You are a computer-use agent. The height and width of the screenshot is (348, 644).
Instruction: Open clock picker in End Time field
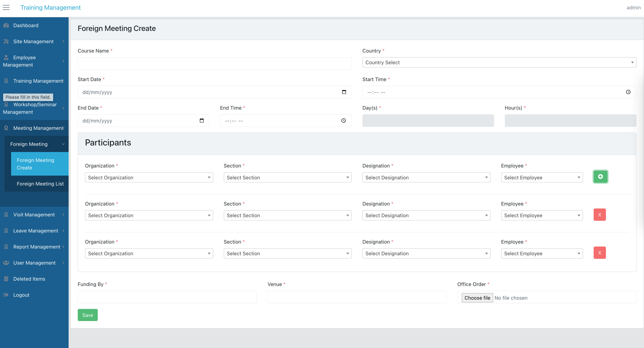[344, 120]
